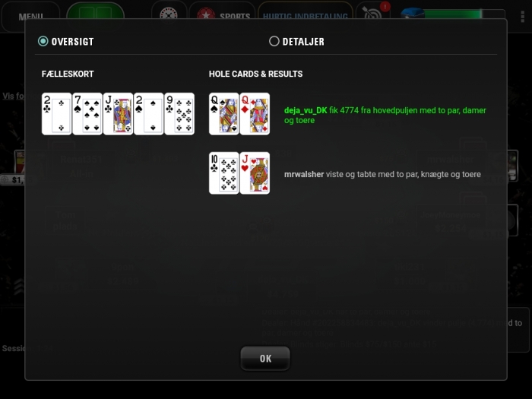Click the mrwalsher player name
The height and width of the screenshot is (399, 532).
pos(304,174)
